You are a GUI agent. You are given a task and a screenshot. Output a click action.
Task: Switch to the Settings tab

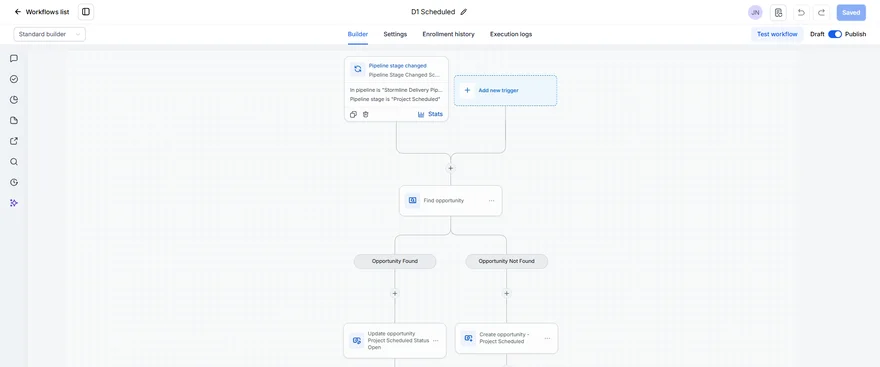click(395, 34)
